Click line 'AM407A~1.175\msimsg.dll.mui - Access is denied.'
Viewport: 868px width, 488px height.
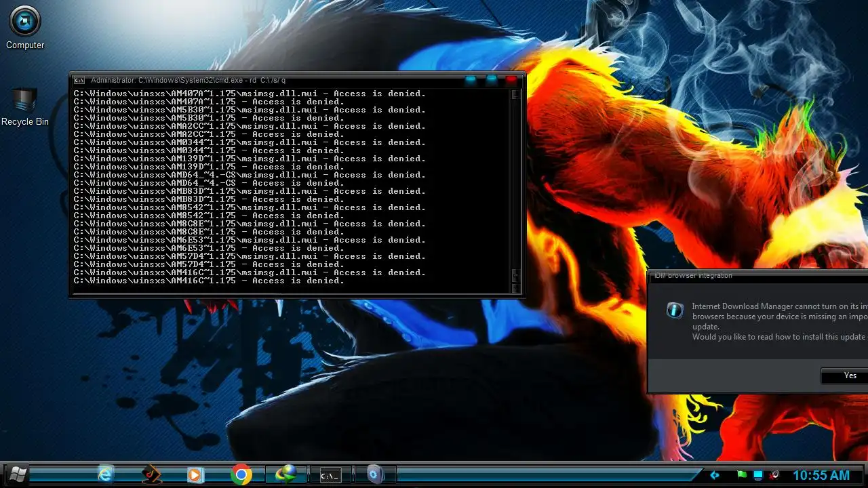click(x=250, y=94)
